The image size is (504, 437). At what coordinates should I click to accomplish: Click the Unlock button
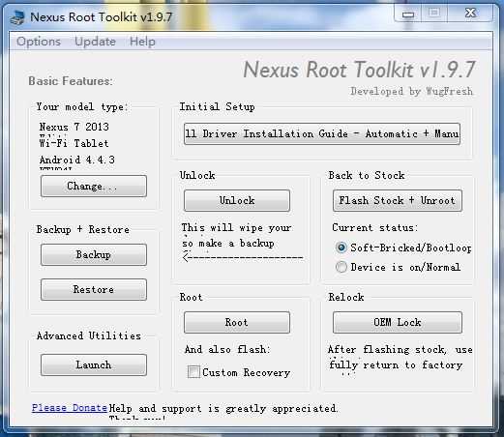[x=237, y=200]
